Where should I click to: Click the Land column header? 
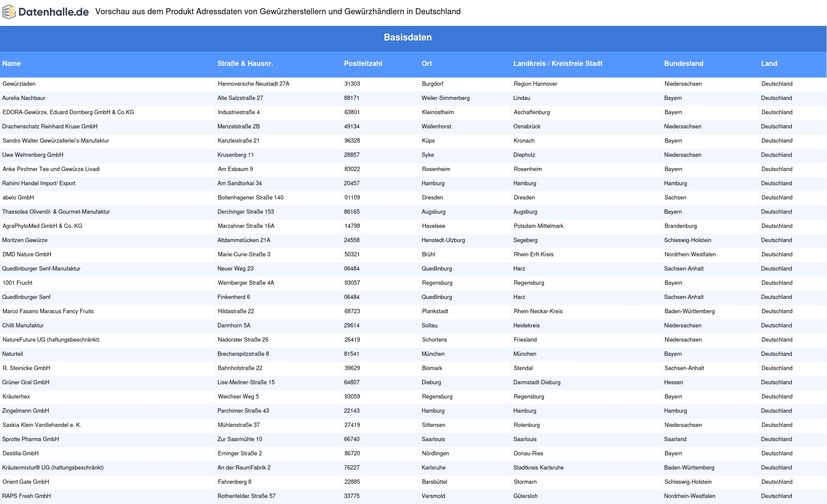coord(769,64)
